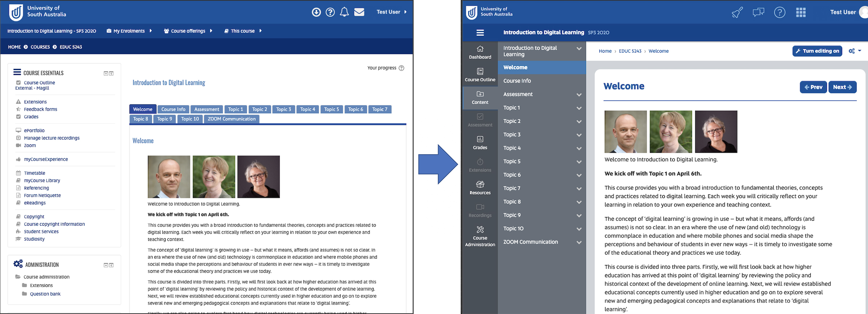Viewport: 868px width, 314px height.
Task: Open the chat bubbles icon in new header
Action: click(x=758, y=12)
